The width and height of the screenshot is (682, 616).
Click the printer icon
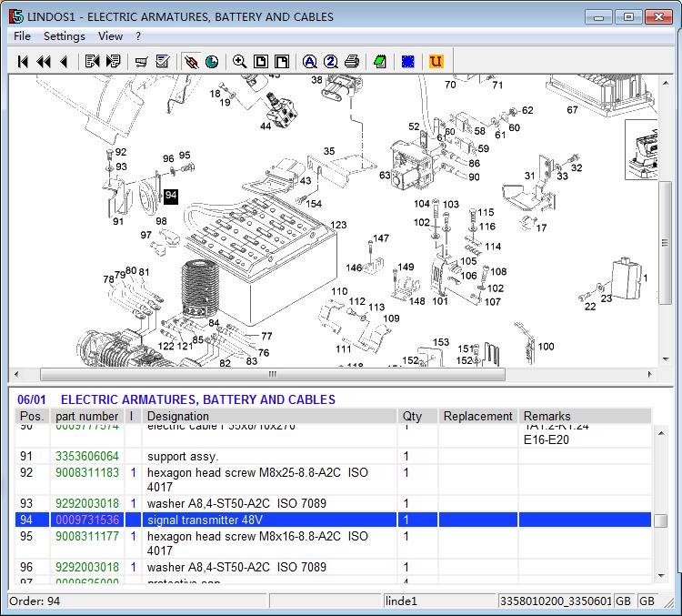click(352, 62)
